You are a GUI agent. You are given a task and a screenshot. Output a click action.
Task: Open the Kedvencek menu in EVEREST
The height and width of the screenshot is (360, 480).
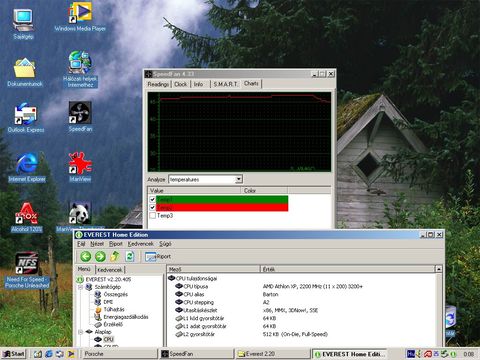[140, 244]
